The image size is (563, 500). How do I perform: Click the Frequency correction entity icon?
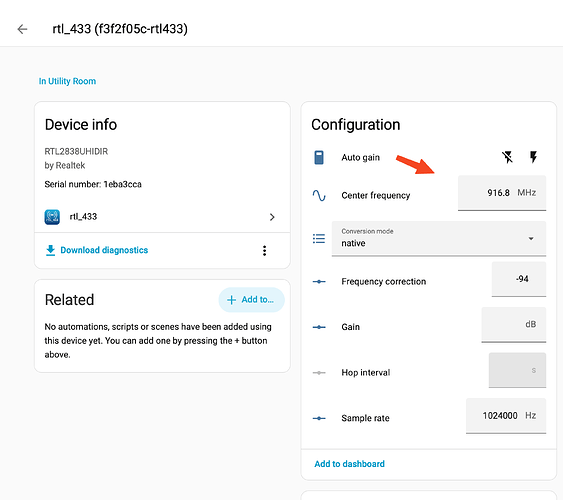319,281
